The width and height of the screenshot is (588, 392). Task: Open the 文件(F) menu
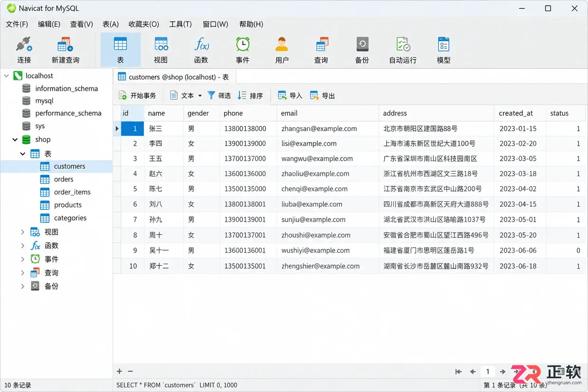coord(17,24)
